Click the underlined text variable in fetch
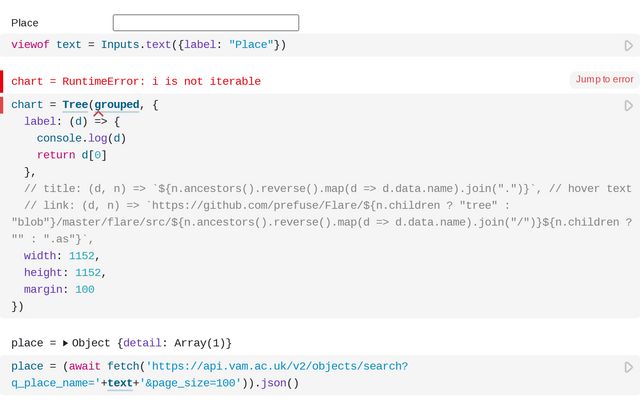This screenshot has width=640, height=400. (120, 383)
